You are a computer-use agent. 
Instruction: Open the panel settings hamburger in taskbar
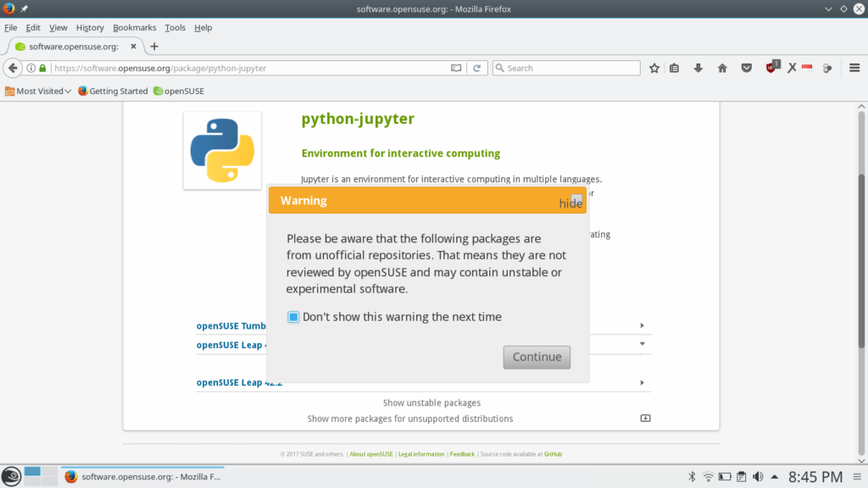pos(857,476)
